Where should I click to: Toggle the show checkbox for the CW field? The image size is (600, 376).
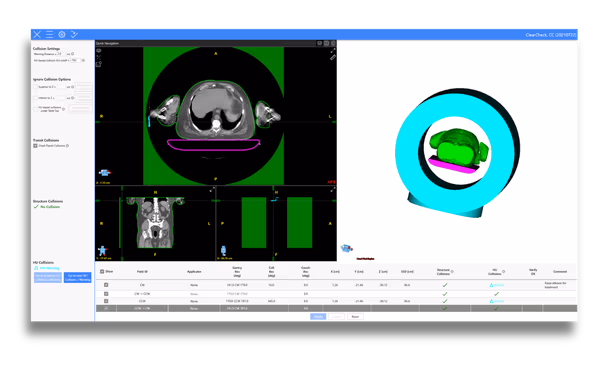(106, 285)
